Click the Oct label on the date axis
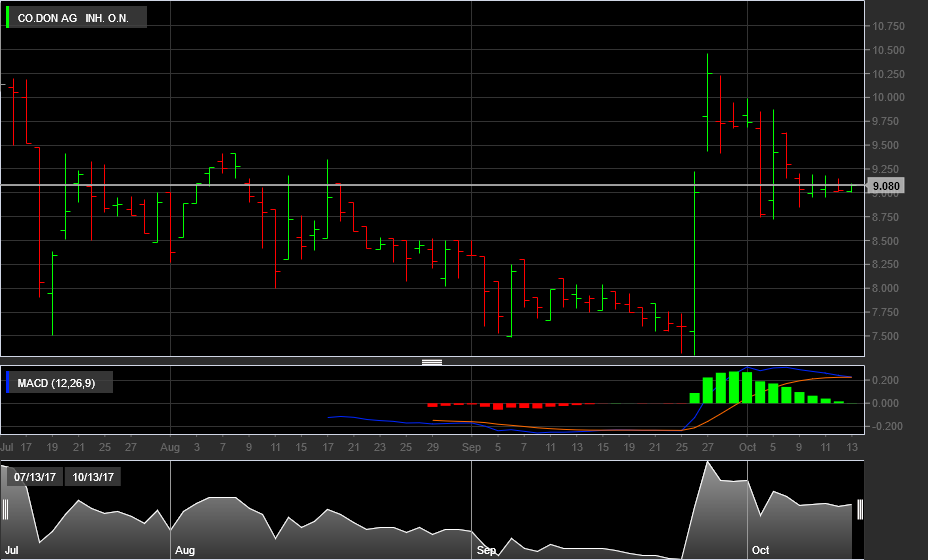Image resolution: width=928 pixels, height=560 pixels. pos(747,448)
